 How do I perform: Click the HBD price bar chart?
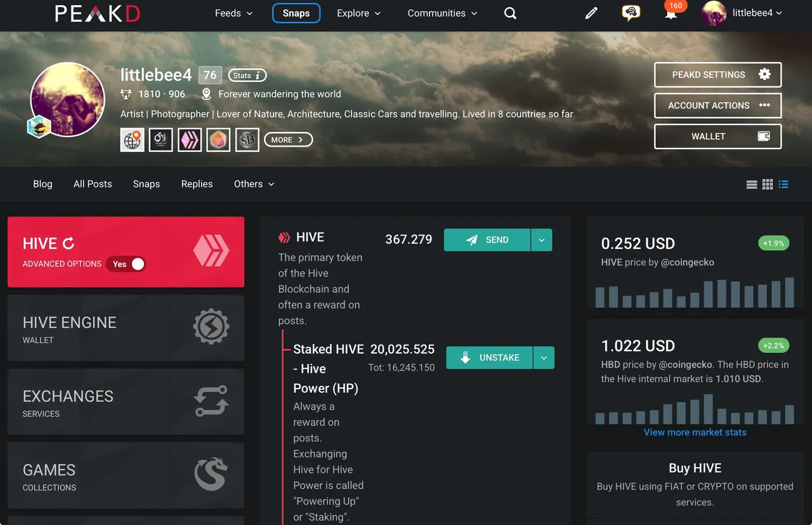[695, 409]
